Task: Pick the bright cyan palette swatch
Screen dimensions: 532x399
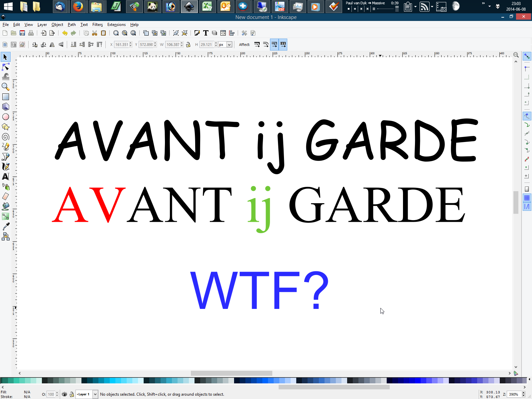Action: click(x=112, y=381)
